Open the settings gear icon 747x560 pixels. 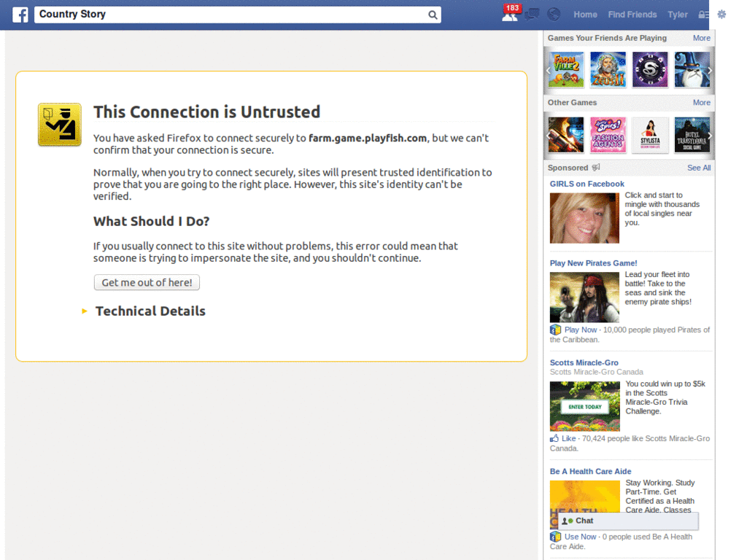(x=721, y=15)
